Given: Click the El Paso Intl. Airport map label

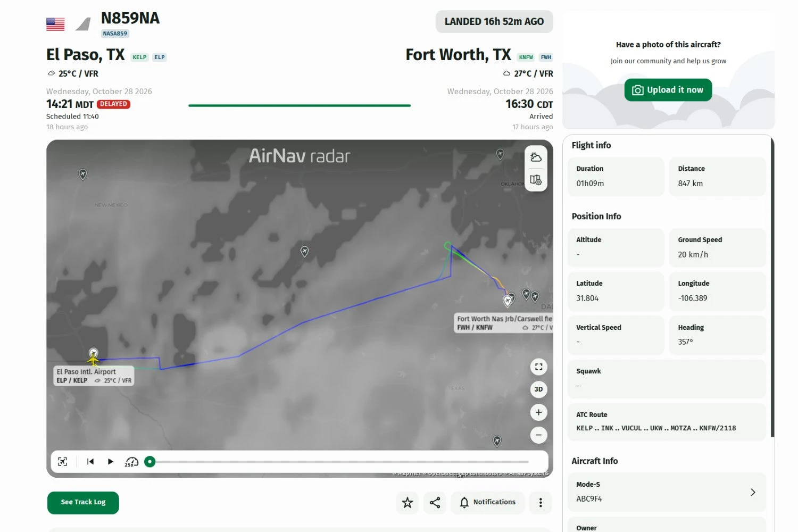Looking at the screenshot, I should 94,376.
